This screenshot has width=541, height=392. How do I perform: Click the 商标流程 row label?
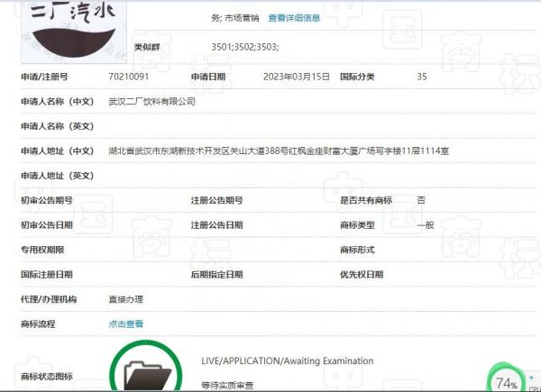coord(38,324)
